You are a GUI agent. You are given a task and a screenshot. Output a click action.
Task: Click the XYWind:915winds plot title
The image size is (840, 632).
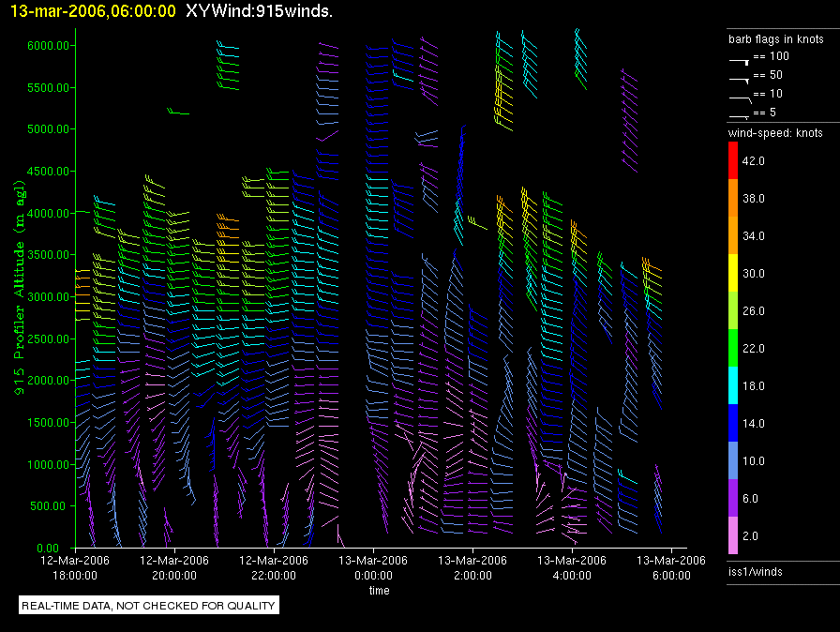(x=260, y=11)
